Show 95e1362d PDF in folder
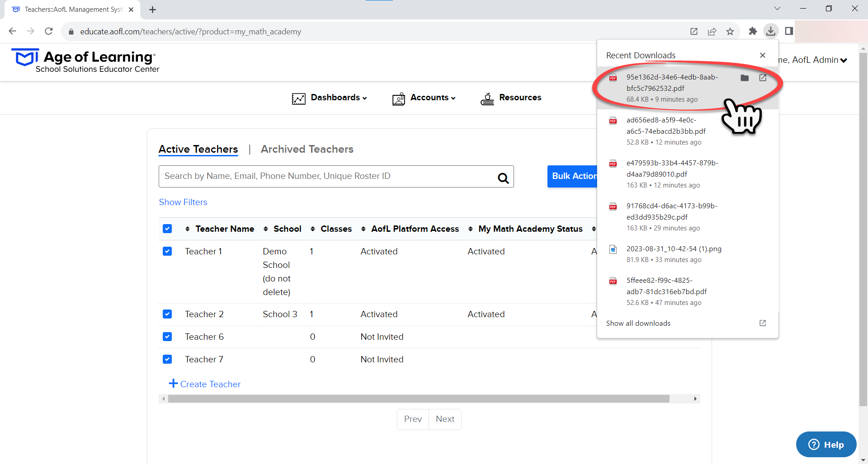Image resolution: width=868 pixels, height=464 pixels. tap(745, 78)
